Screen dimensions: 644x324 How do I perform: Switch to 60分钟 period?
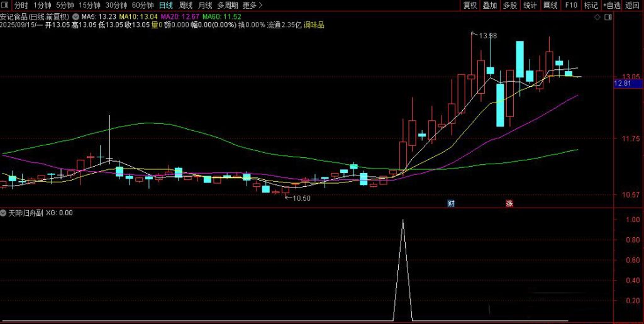click(143, 6)
